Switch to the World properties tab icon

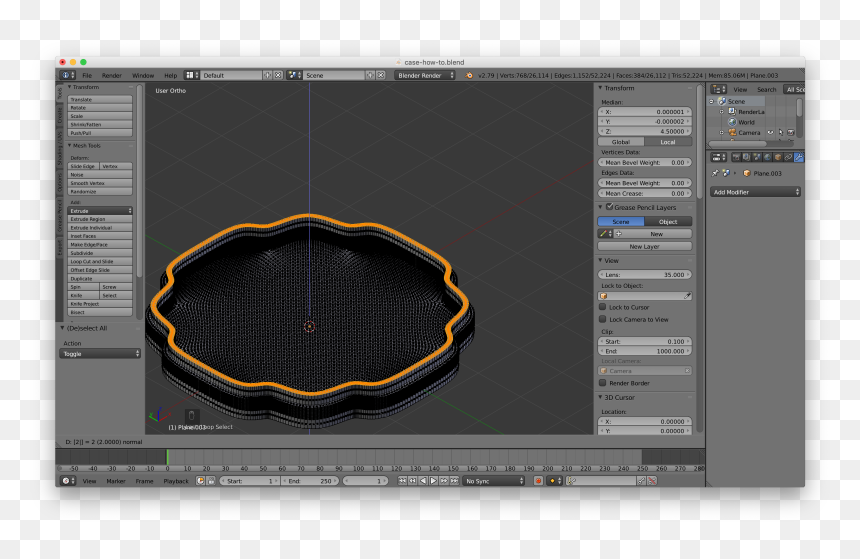(767, 157)
